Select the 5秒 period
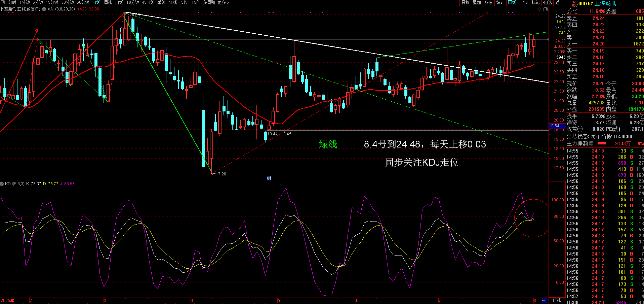This screenshot has width=644, height=304. coord(184,2)
